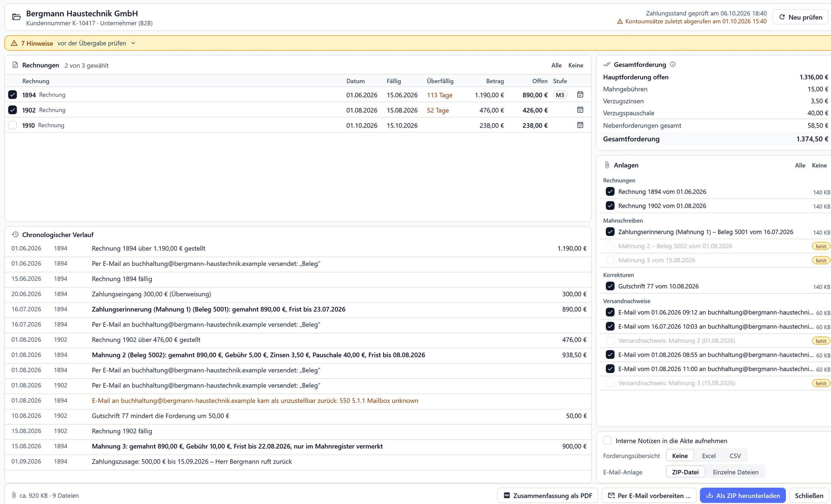Screen dimensions: 831x504
Task: Select Alle in the Anlagen header
Action: point(800,165)
